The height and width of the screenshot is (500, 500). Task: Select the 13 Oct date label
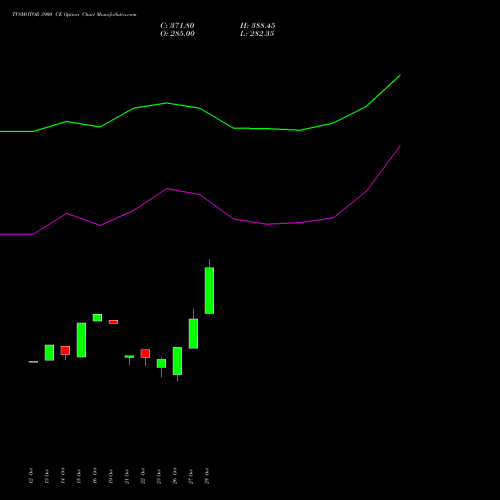47,476
